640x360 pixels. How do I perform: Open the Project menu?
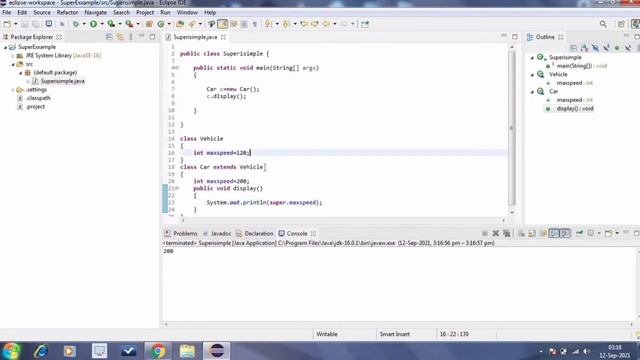tap(145, 13)
